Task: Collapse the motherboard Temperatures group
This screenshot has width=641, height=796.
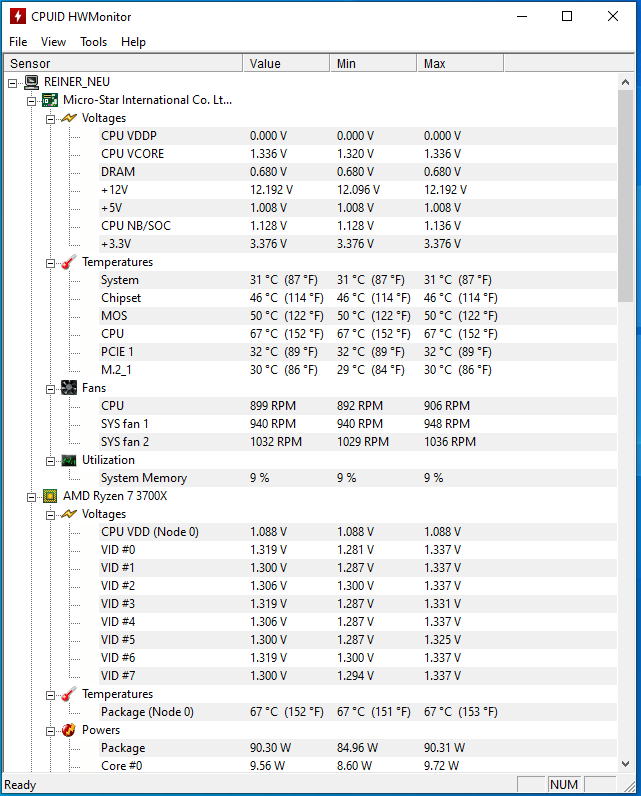Action: click(50, 263)
